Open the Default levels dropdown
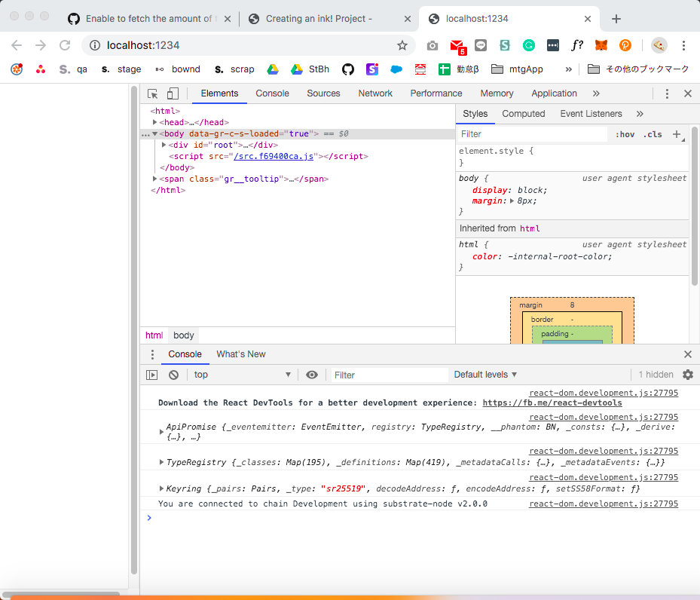 click(485, 375)
